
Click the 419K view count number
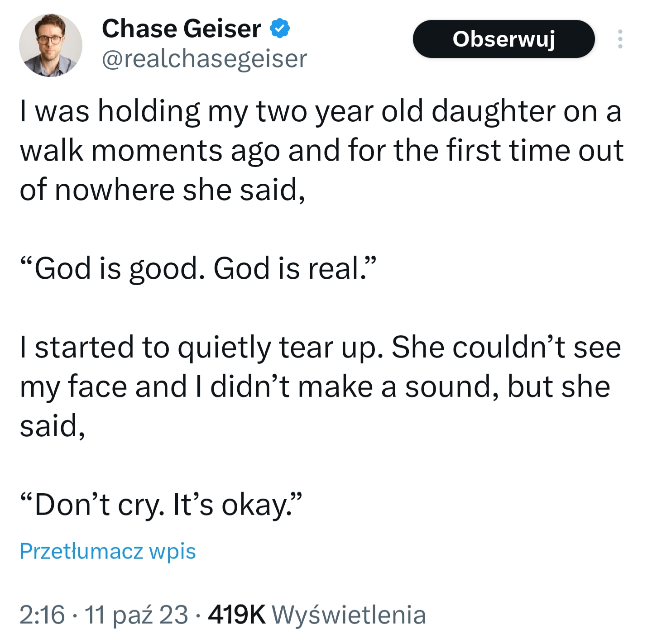pyautogui.click(x=236, y=614)
